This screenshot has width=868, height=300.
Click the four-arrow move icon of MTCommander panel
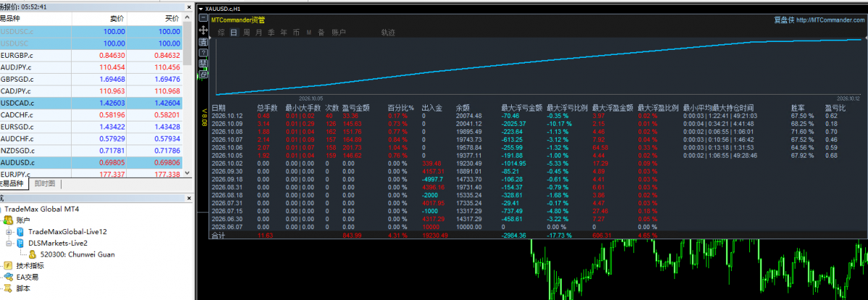pos(203,30)
